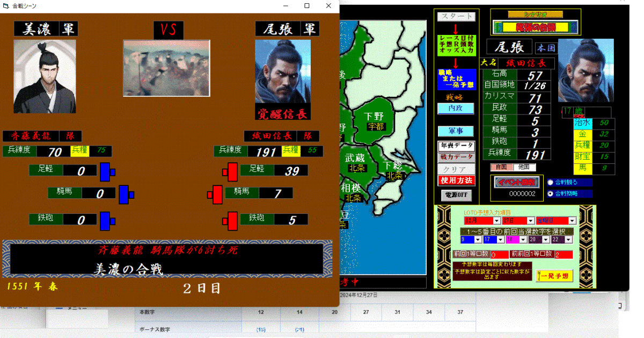Image resolution: width=644 pixels, height=338 pixels.
Task: Click the blue 戦略または一発予想 box
Action: point(457,79)
